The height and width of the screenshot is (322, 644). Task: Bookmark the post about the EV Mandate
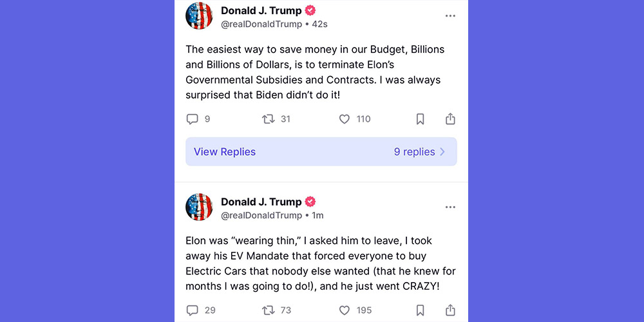[x=420, y=310]
